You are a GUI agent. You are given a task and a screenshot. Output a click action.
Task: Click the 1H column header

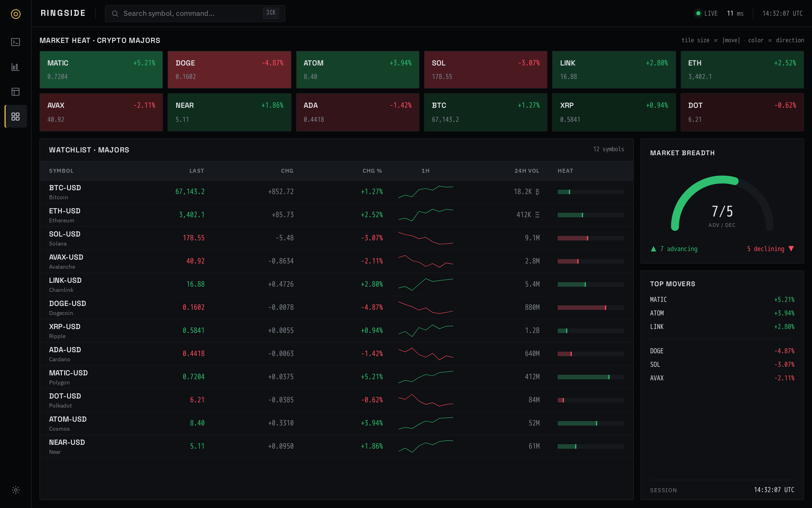[x=425, y=171]
